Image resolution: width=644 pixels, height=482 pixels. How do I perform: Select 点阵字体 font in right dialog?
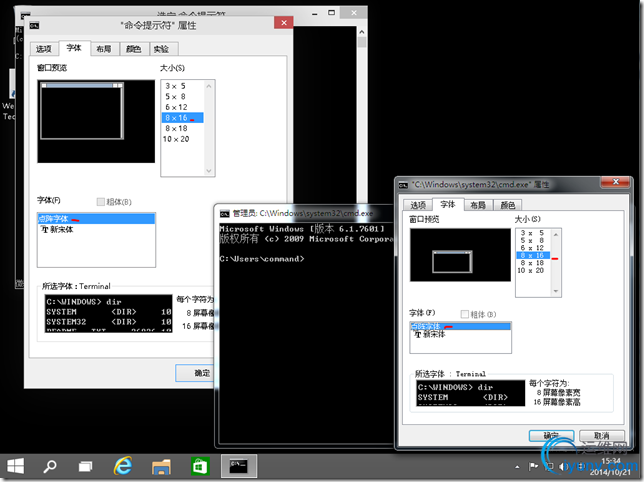pyautogui.click(x=460, y=326)
